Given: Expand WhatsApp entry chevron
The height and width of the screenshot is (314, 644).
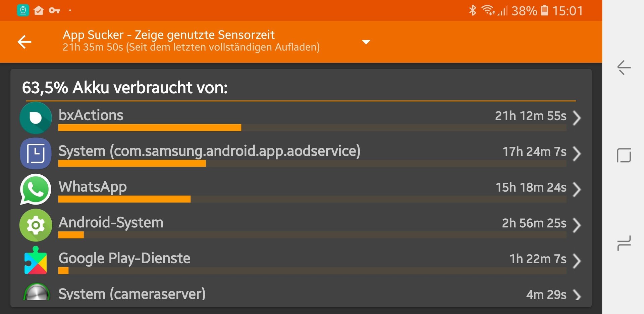Looking at the screenshot, I should (x=577, y=189).
